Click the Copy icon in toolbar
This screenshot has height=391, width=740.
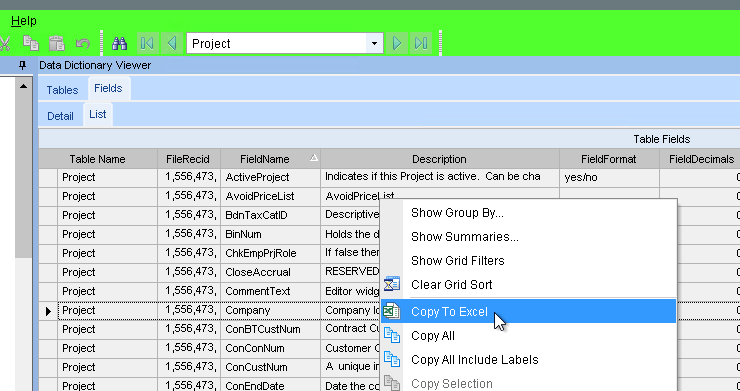pos(31,43)
